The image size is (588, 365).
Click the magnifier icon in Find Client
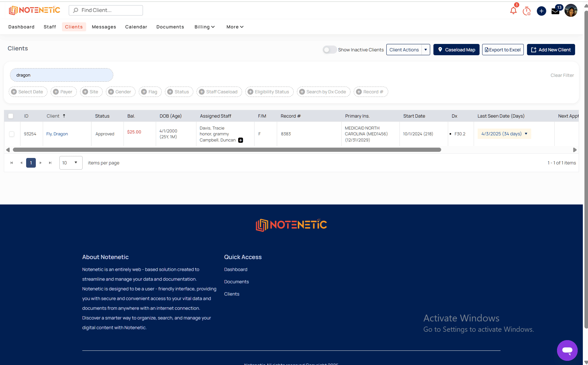pos(76,10)
